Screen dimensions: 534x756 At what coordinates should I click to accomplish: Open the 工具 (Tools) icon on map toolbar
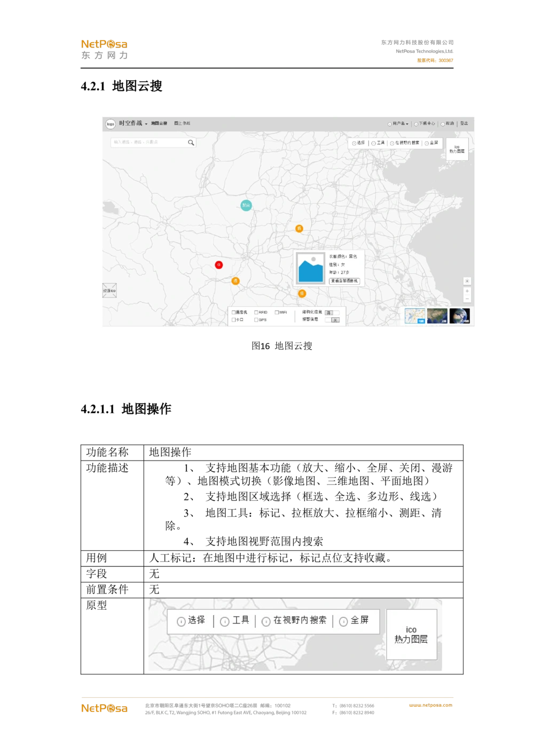374,142
